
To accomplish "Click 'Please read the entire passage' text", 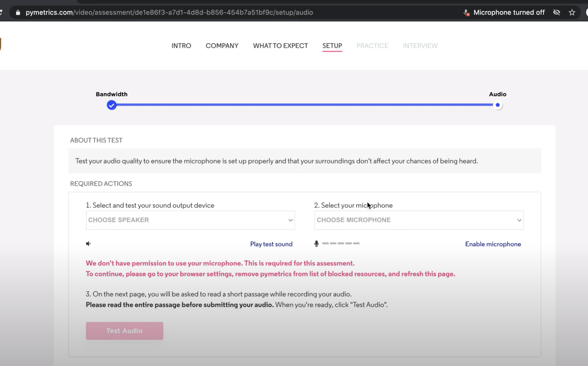I will click(179, 305).
